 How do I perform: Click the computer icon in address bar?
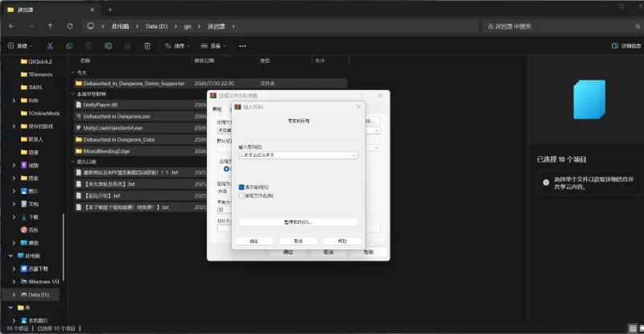pyautogui.click(x=91, y=27)
